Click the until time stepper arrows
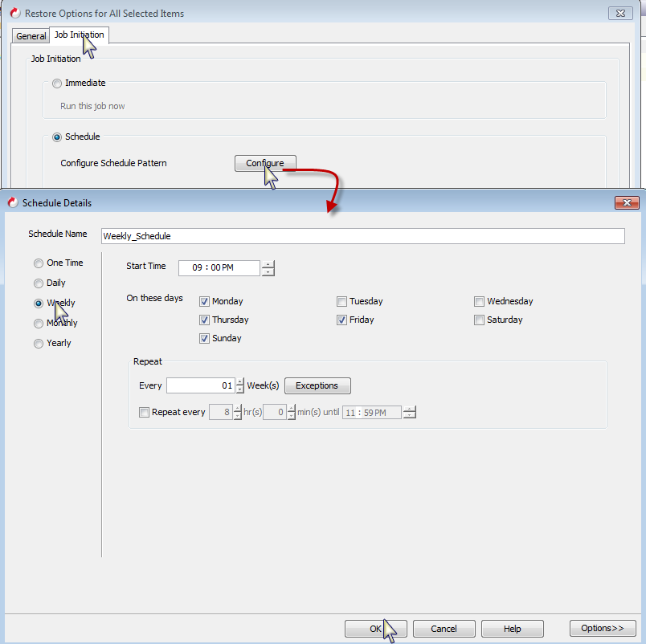The width and height of the screenshot is (646, 644). click(x=410, y=412)
